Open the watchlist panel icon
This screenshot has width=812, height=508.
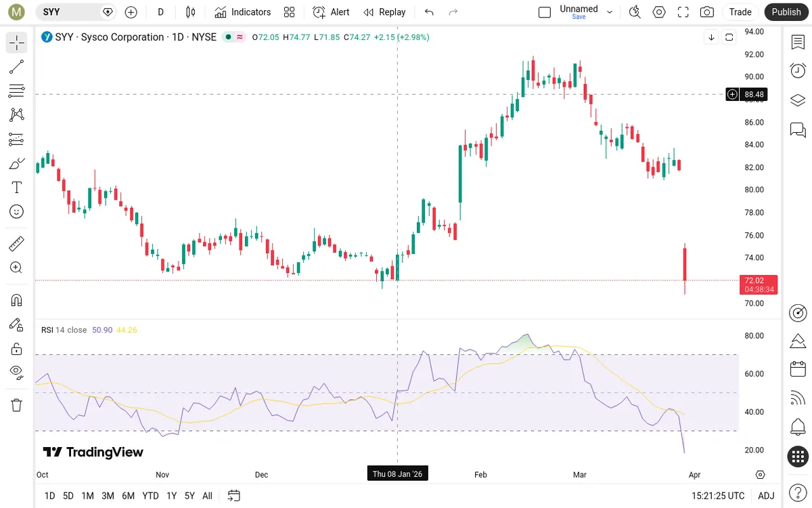pyautogui.click(x=798, y=42)
